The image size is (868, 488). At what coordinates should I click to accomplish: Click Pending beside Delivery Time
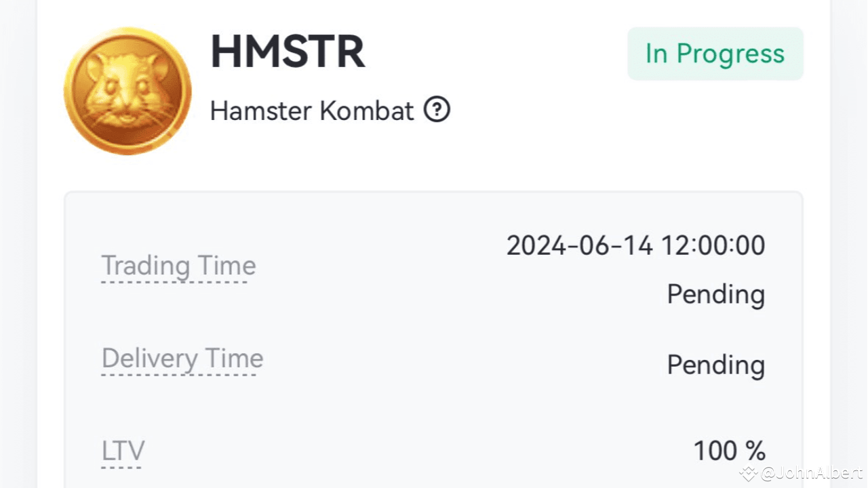715,365
